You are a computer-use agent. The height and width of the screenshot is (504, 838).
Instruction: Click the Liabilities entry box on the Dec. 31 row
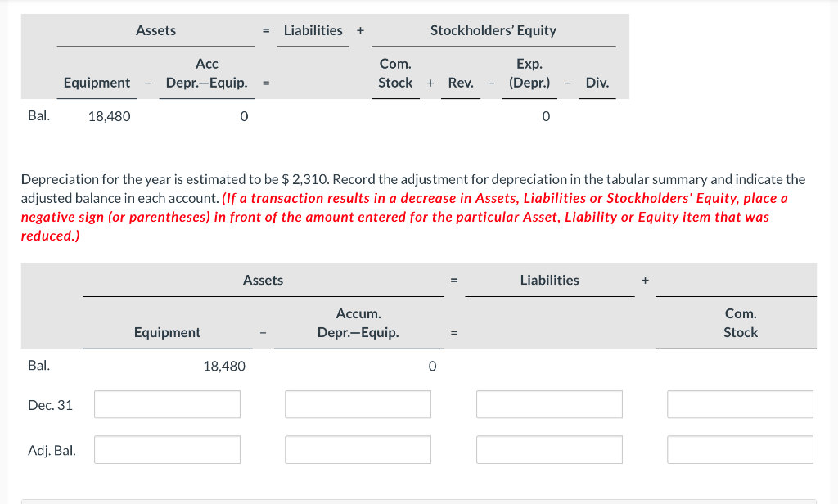[548, 403]
